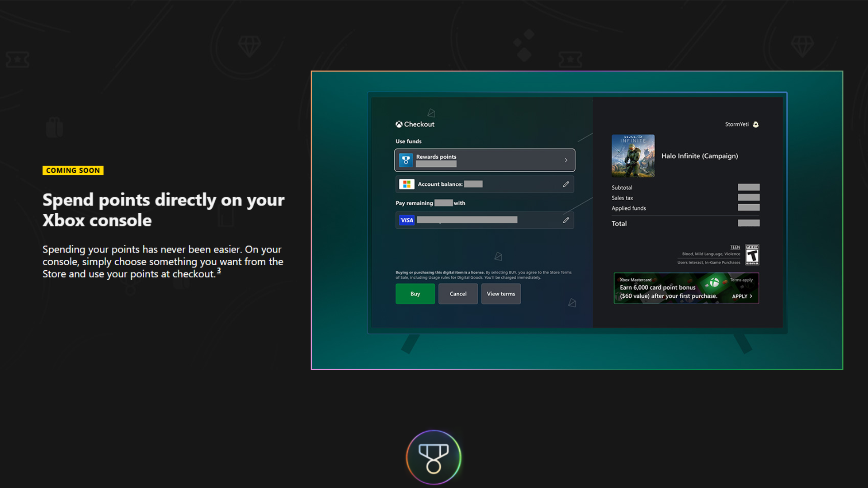Click the Cancel button

point(458,294)
